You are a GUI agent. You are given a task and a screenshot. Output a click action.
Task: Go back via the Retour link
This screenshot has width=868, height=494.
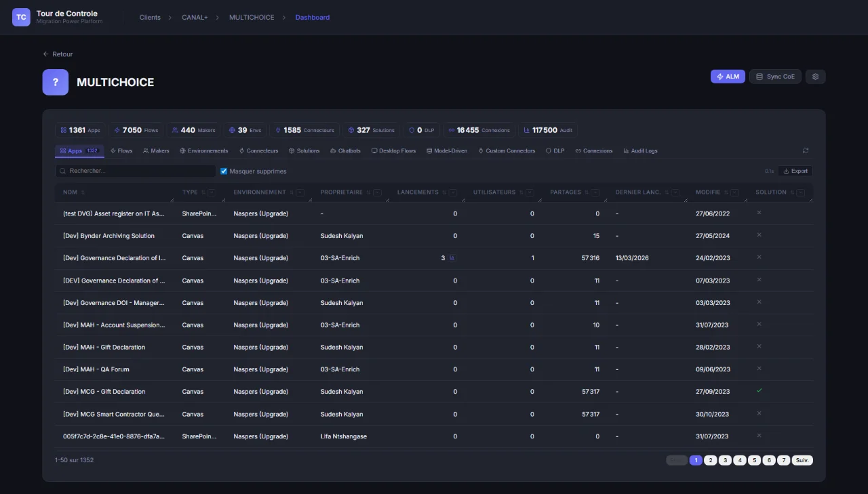click(58, 54)
